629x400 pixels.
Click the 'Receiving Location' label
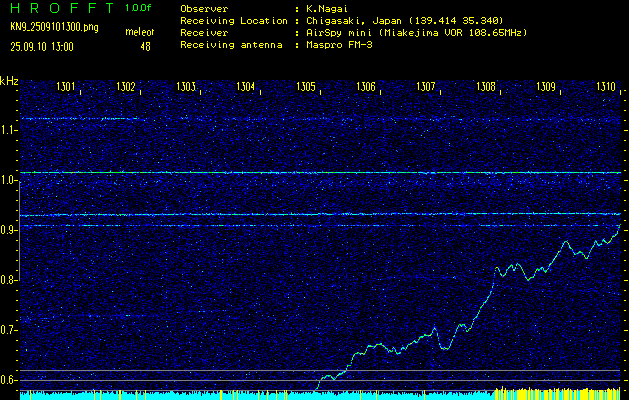pyautogui.click(x=234, y=21)
